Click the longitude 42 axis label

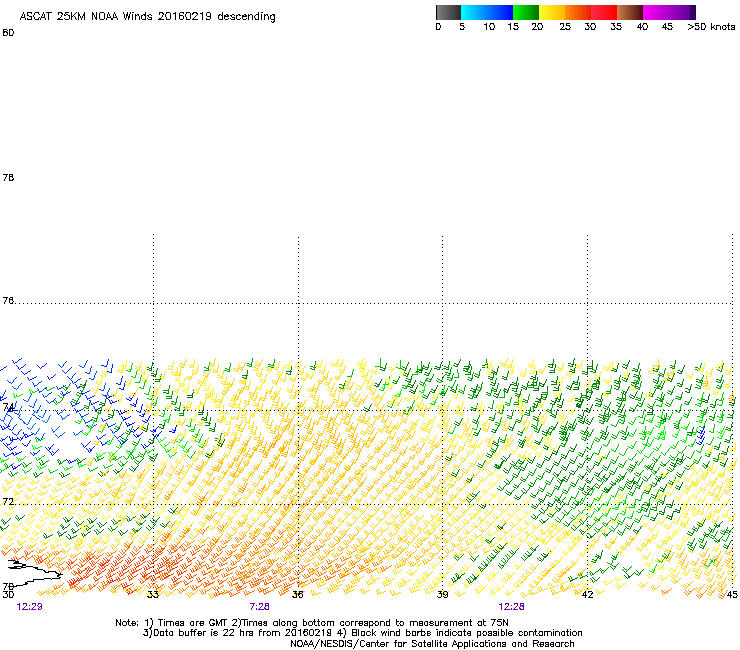[x=587, y=595]
